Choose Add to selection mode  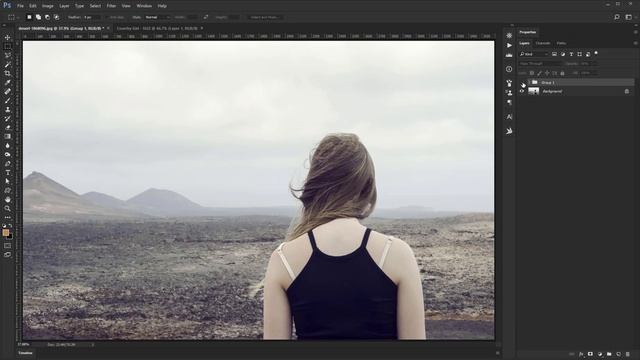tap(38, 17)
